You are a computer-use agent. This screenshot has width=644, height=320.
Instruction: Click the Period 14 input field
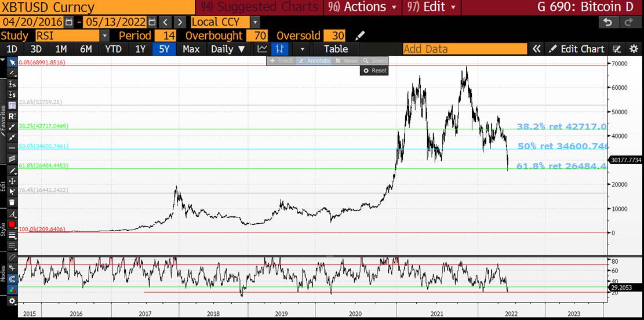tap(166, 36)
